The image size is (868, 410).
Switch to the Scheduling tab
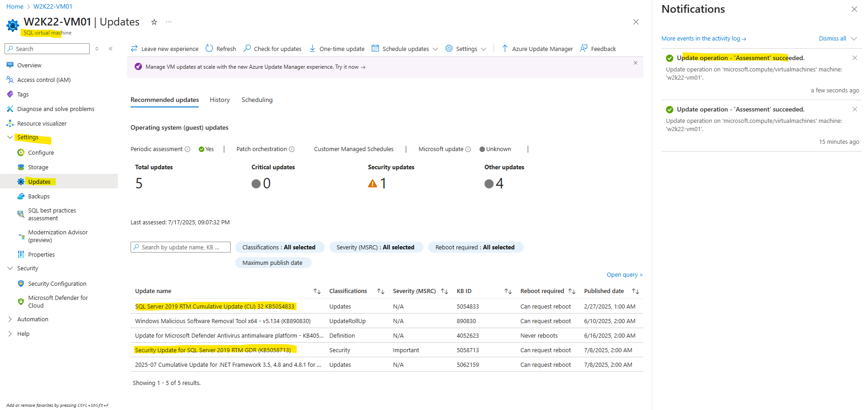click(257, 100)
